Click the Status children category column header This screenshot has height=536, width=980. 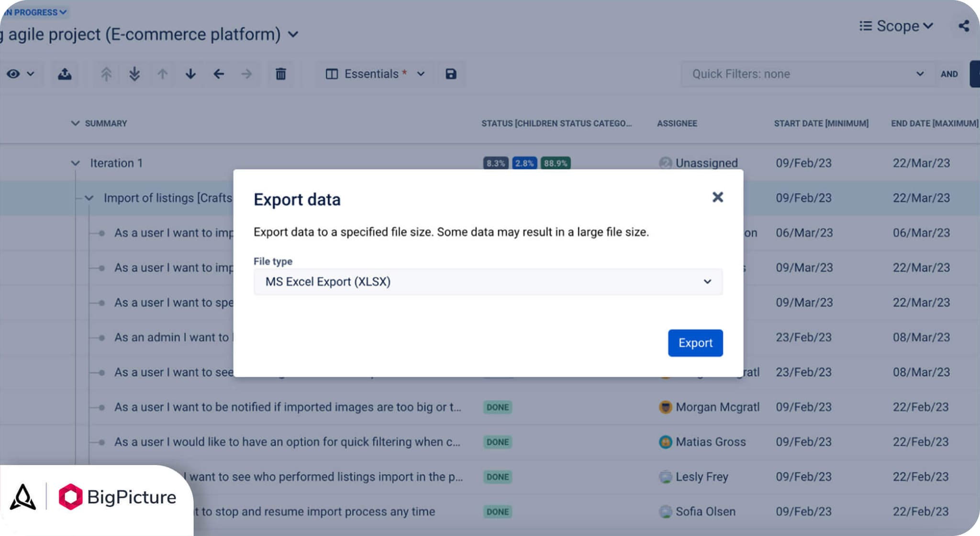pos(557,123)
